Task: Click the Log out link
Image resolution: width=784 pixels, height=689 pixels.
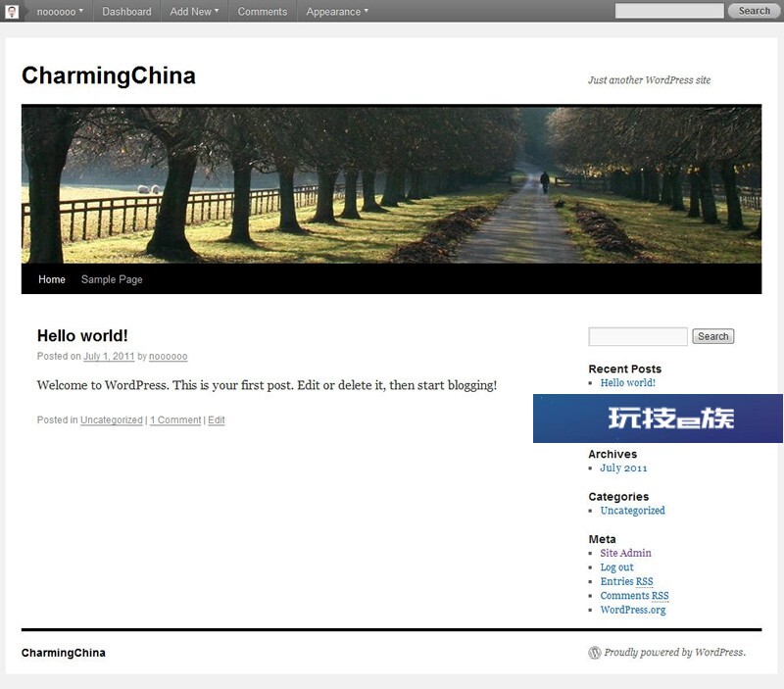Action: tap(617, 567)
